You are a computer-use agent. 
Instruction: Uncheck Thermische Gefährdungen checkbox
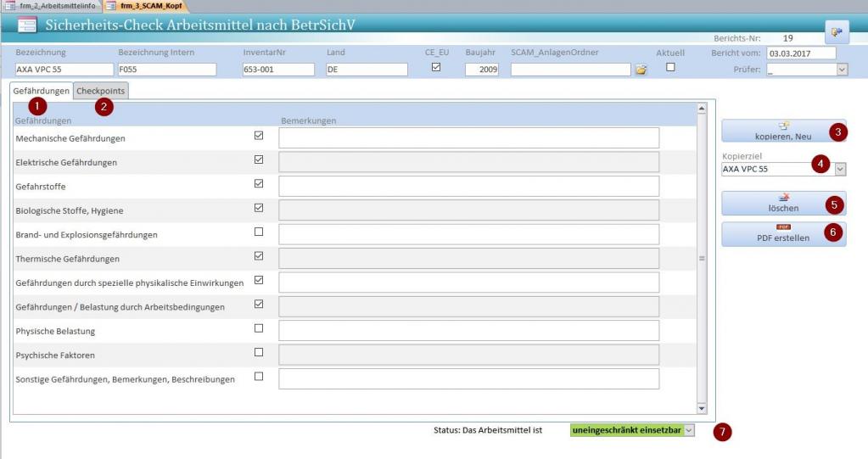pyautogui.click(x=259, y=255)
